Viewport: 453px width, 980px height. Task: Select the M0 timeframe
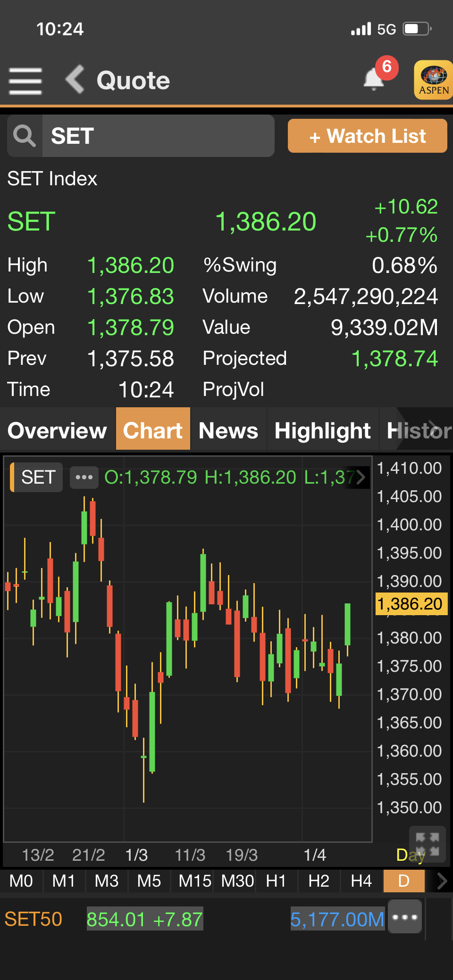[x=21, y=881]
